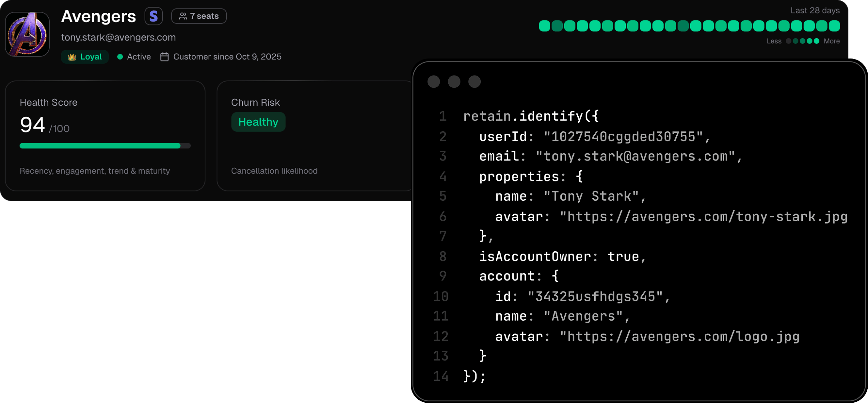Viewport: 868px width, 403px height.
Task: Click the Avengers account title
Action: coord(98,16)
